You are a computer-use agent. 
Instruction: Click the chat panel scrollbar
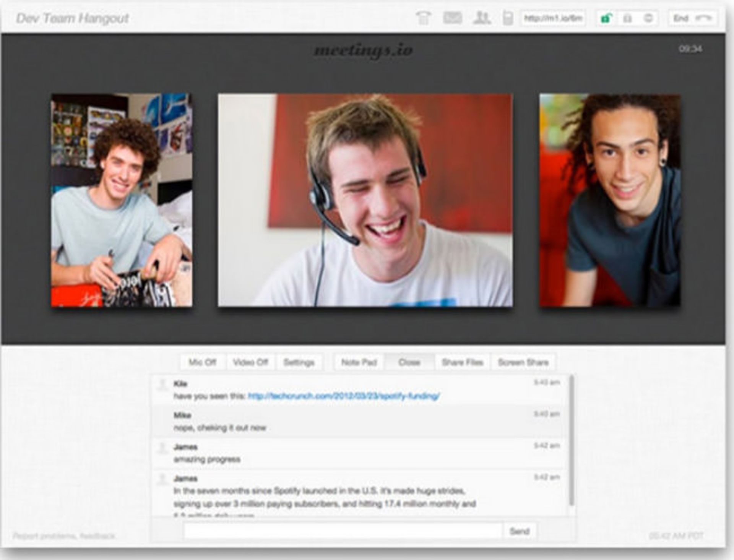click(x=572, y=440)
